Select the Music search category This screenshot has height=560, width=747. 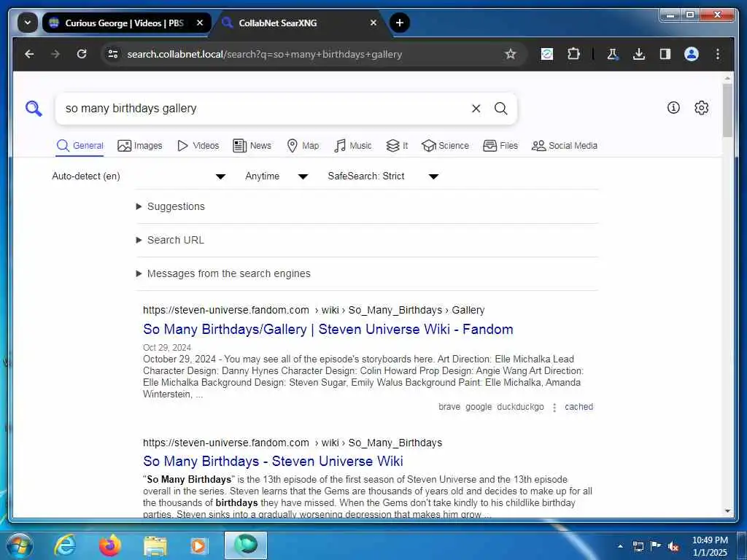click(353, 146)
